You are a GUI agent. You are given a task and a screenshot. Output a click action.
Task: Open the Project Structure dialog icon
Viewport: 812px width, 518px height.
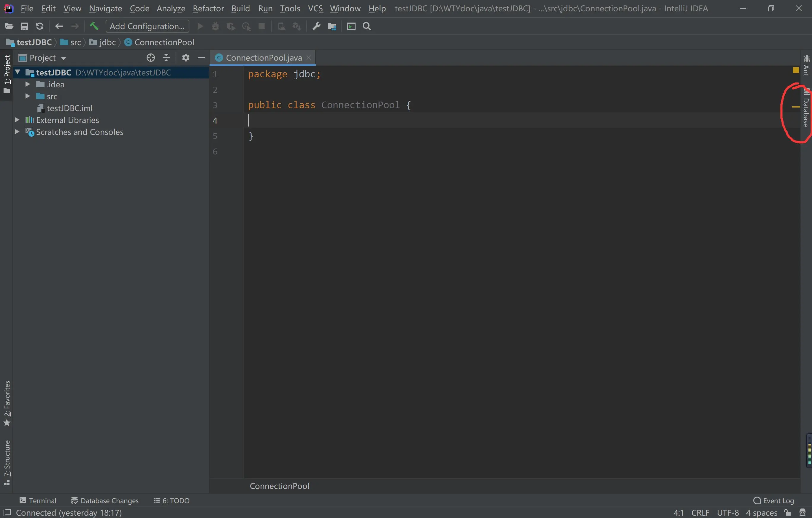point(332,26)
